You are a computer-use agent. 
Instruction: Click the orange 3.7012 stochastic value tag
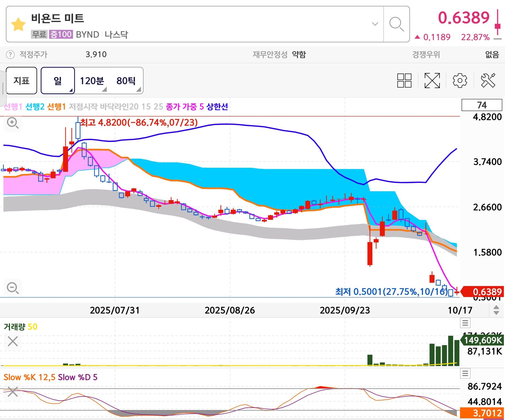pyautogui.click(x=482, y=413)
